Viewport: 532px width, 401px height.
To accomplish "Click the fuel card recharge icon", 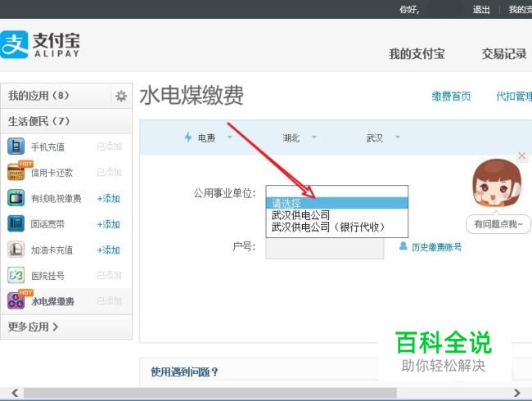I will 16,250.
